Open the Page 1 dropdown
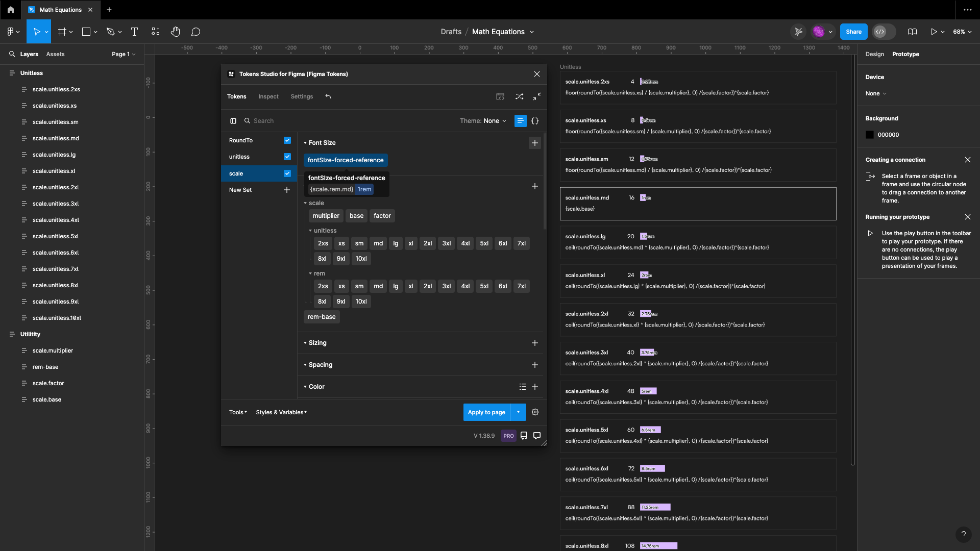 coord(124,54)
